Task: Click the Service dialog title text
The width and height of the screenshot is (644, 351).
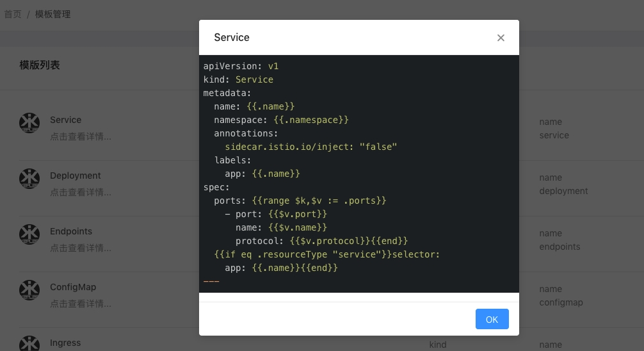Action: 232,37
